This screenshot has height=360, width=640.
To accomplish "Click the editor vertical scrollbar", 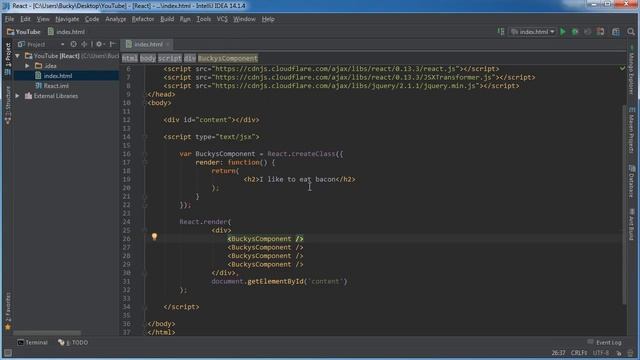I will [624, 204].
